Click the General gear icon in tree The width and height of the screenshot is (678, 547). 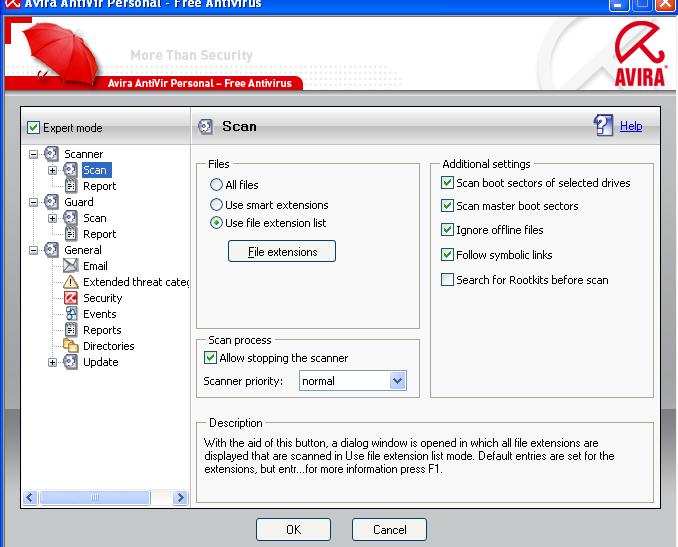tap(51, 250)
